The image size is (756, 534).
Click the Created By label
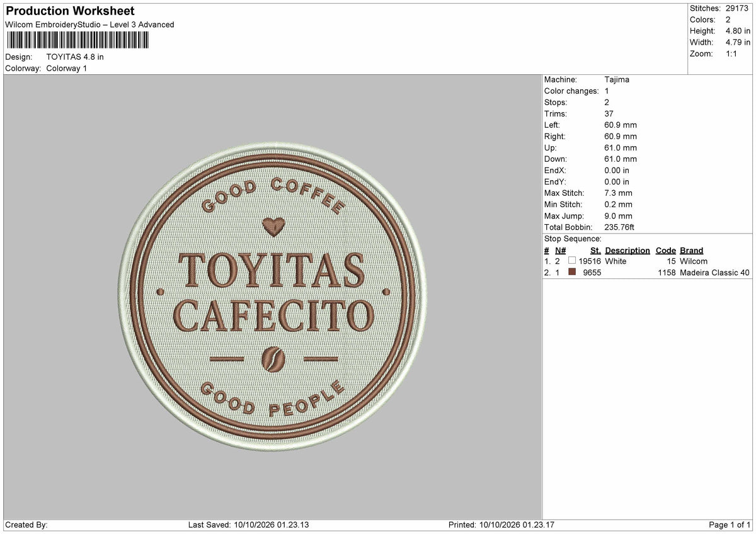pyautogui.click(x=26, y=525)
